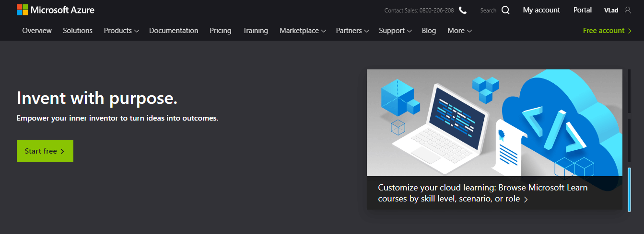
Task: Select the active blue carousel indicator bar
Action: [x=629, y=189]
